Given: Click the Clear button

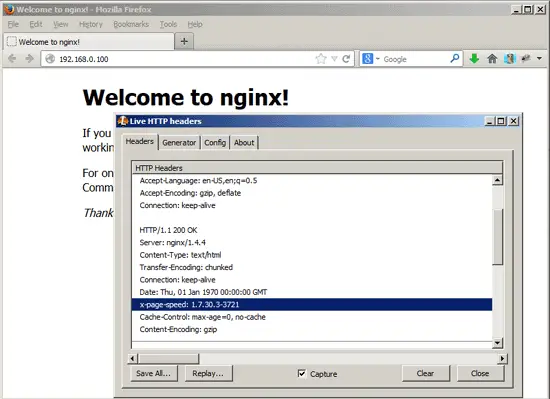Looking at the screenshot, I should pos(425,373).
